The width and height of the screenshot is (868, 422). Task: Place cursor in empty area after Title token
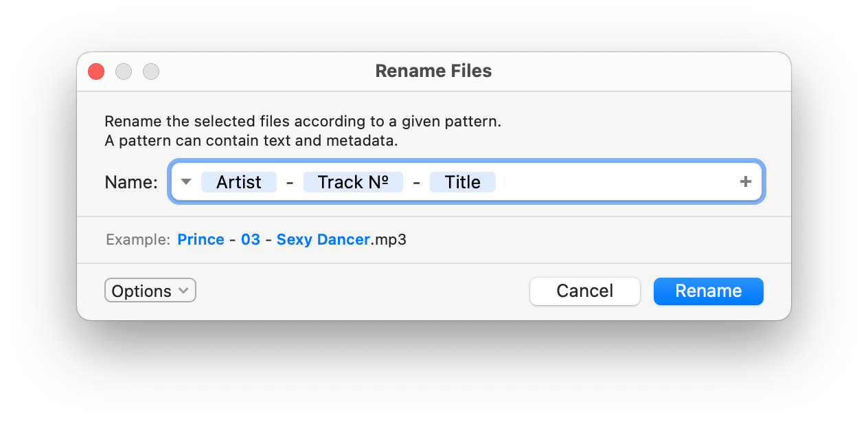[x=615, y=182]
